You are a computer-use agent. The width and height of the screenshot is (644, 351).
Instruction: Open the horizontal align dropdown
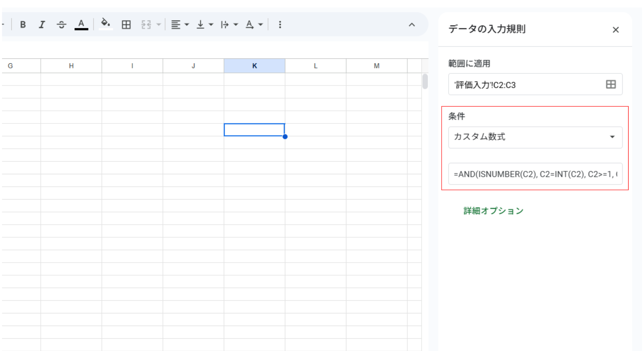180,25
